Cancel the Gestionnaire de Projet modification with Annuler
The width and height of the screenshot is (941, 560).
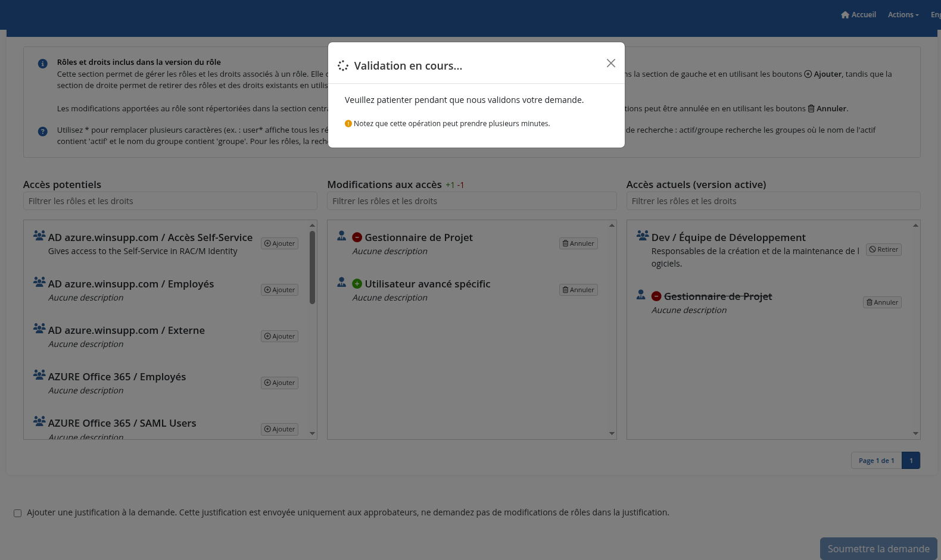coord(578,243)
